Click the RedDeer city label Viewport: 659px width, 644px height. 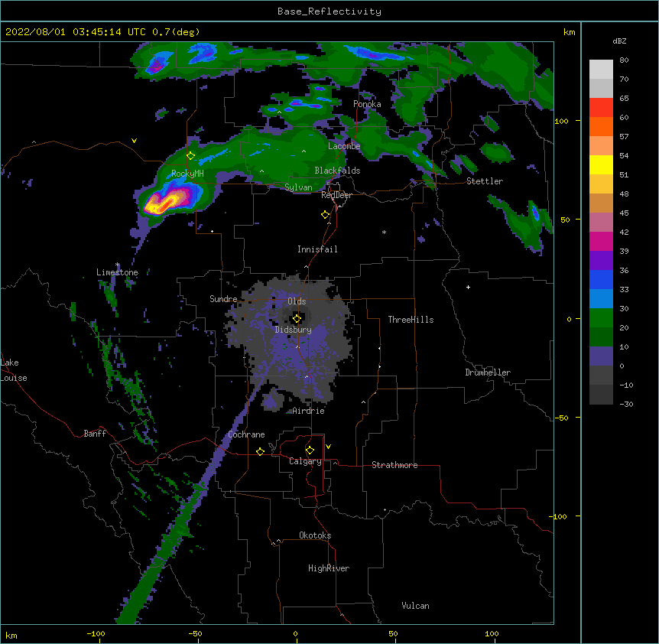(336, 195)
